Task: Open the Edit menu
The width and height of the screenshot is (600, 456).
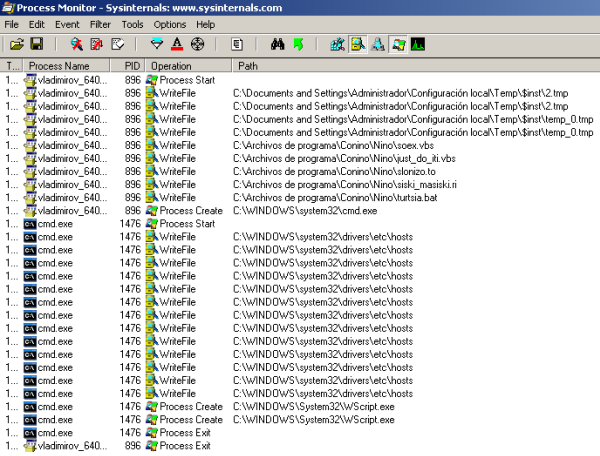Action: [37, 24]
